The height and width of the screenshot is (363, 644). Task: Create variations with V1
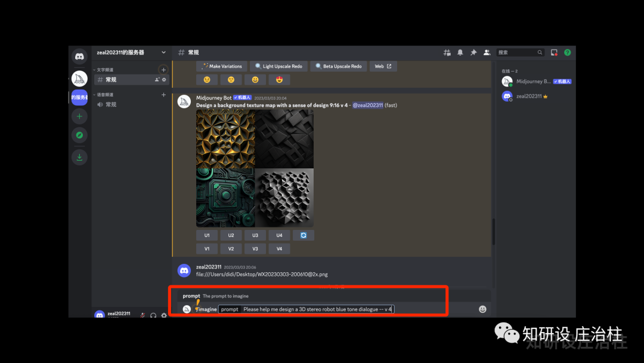tap(207, 249)
